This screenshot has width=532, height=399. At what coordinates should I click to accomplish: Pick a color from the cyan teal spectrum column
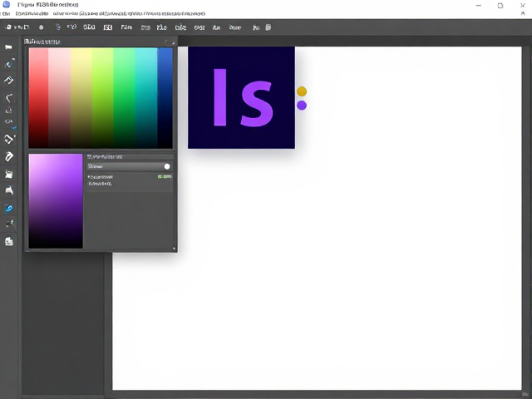[x=146, y=98]
